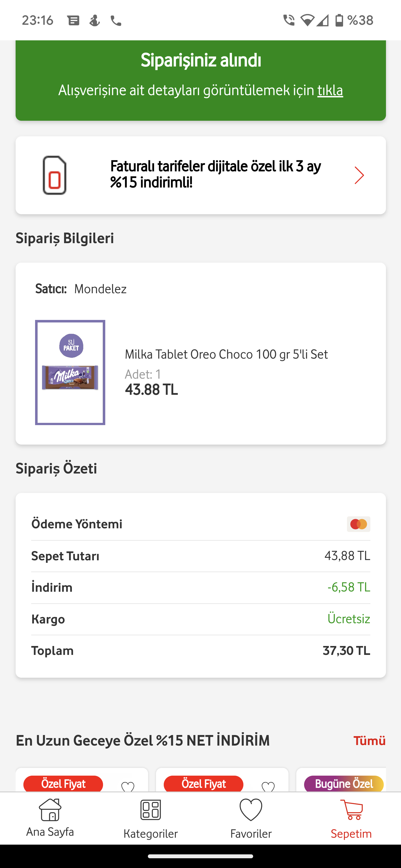
Task: Open the Milka Oreo product thumbnail
Action: (x=70, y=372)
